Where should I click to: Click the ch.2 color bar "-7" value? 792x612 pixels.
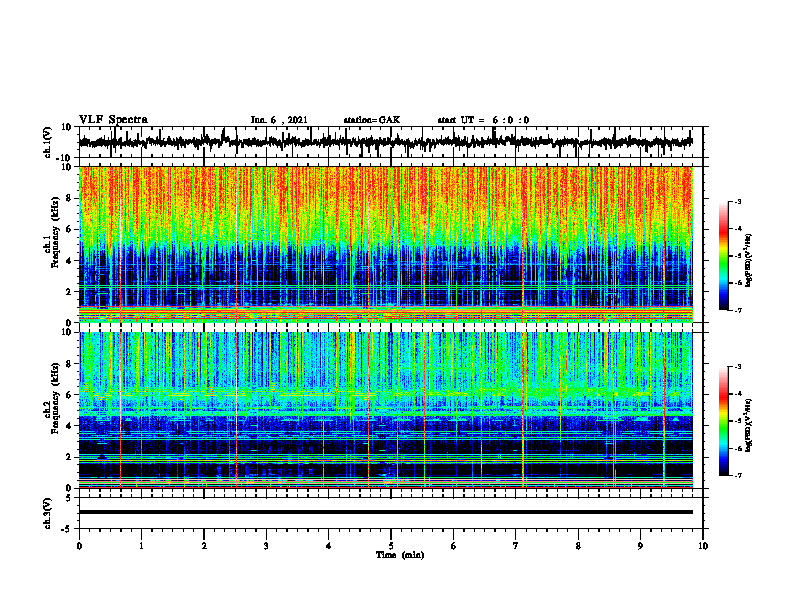(737, 476)
